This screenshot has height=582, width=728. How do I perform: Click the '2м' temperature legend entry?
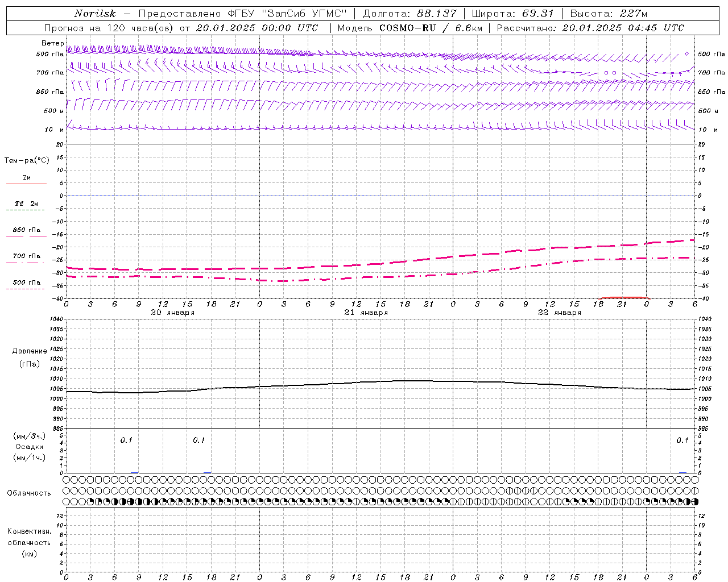tap(27, 178)
